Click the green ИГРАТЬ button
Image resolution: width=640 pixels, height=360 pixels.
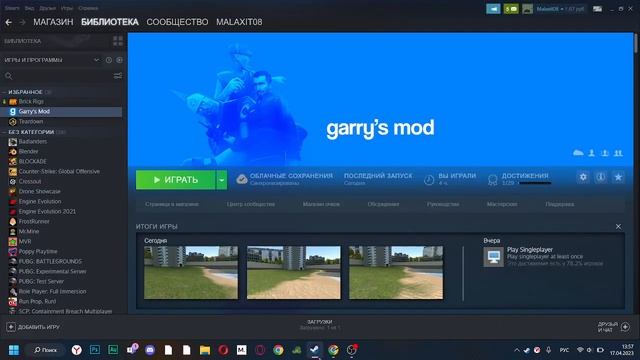[x=176, y=180]
